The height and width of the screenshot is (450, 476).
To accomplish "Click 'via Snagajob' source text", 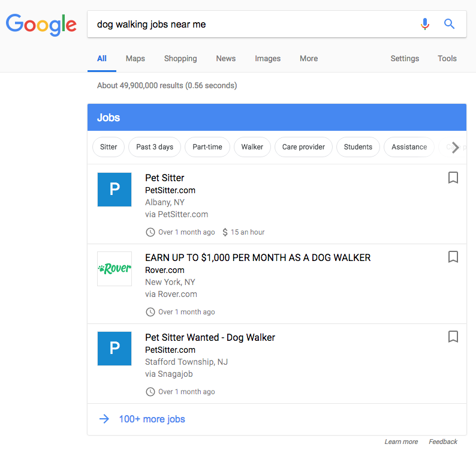I will [169, 374].
